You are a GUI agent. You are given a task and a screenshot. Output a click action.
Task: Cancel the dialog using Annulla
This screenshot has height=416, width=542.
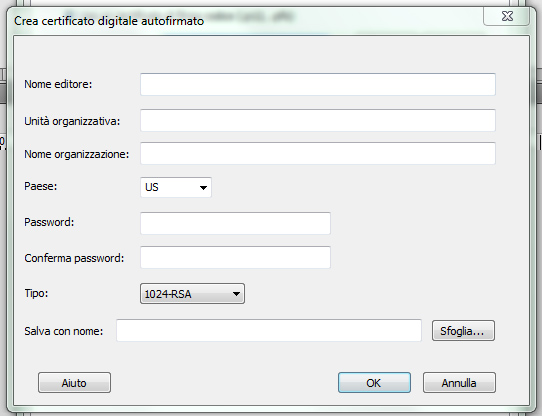tap(459, 382)
